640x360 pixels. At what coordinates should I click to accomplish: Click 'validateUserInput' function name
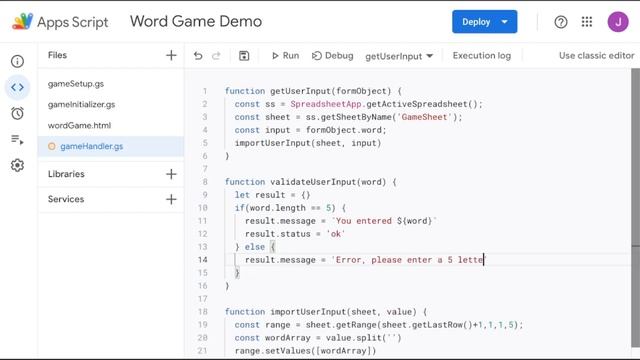[313, 182]
